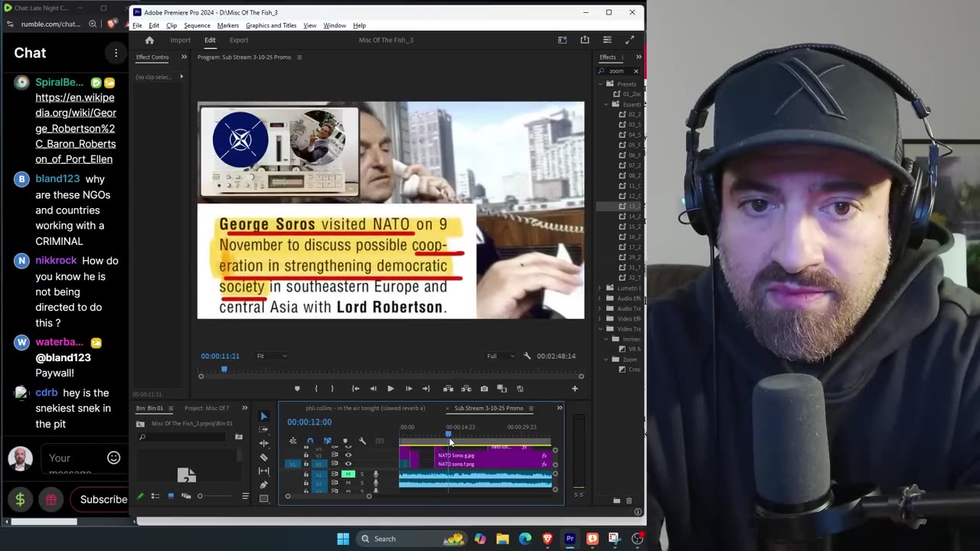Toggle insert sequences as nests button
The height and width of the screenshot is (551, 980).
click(292, 441)
